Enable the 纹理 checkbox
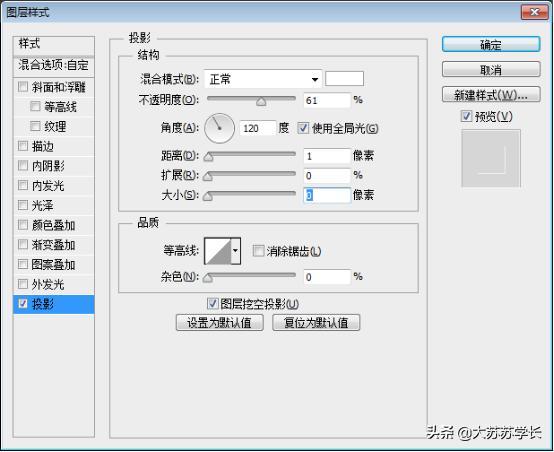 pos(35,126)
